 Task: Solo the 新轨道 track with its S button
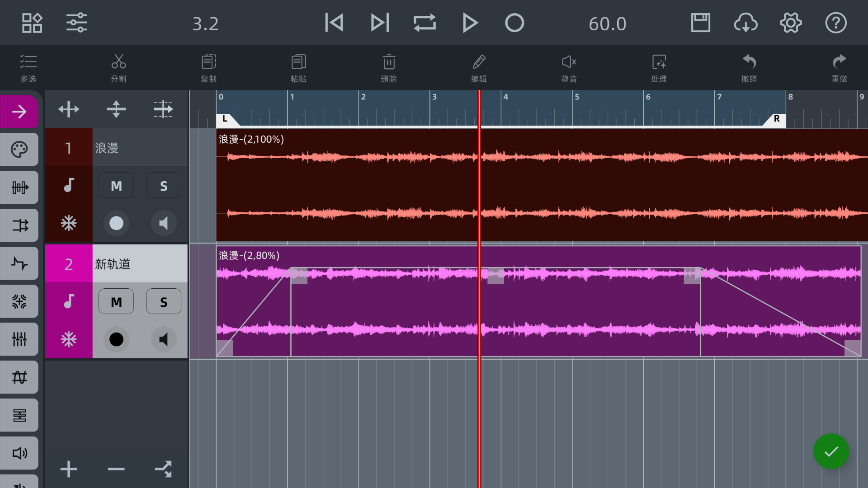[x=163, y=301]
